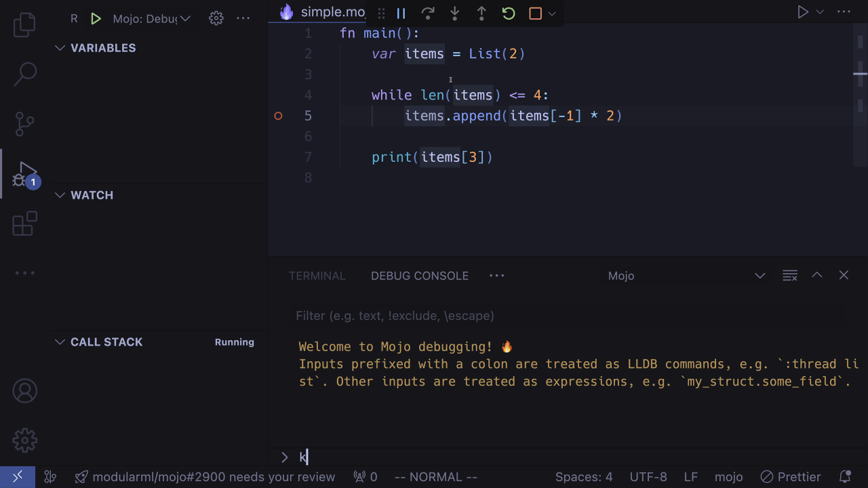
Task: Restart the debug session
Action: (x=509, y=13)
